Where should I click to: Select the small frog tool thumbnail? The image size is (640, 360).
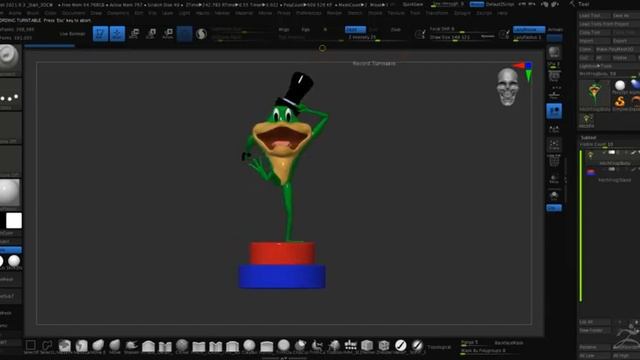(587, 120)
